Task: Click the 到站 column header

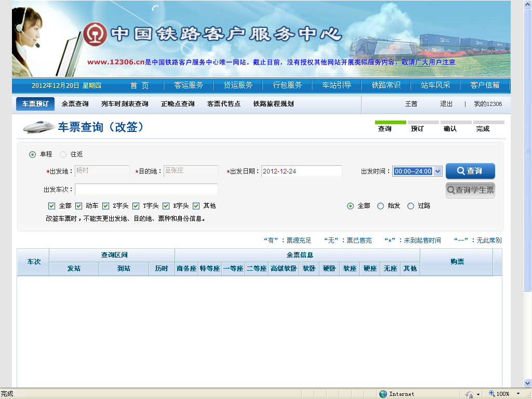Action: [x=124, y=269]
